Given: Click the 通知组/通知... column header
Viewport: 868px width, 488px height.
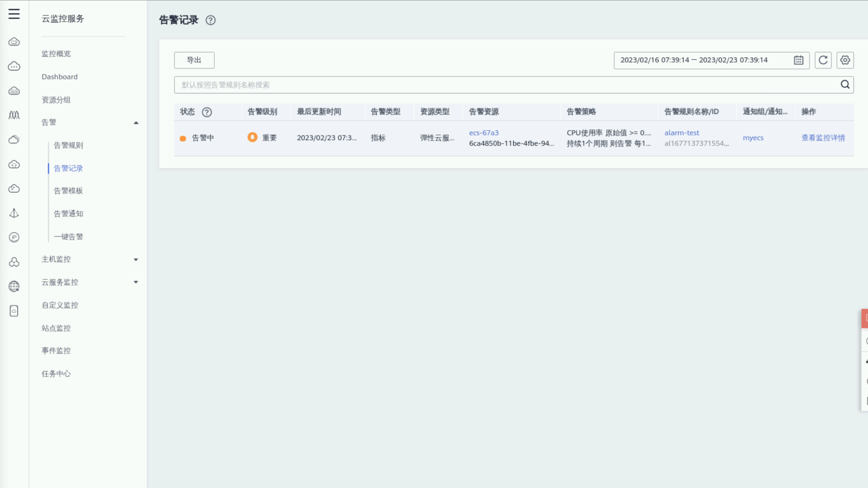Looking at the screenshot, I should [765, 111].
